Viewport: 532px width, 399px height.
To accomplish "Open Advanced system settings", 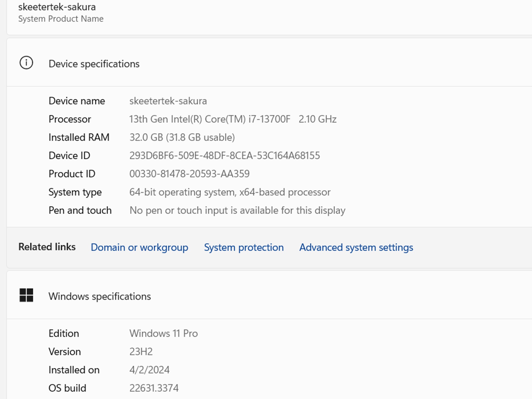I will pos(356,247).
